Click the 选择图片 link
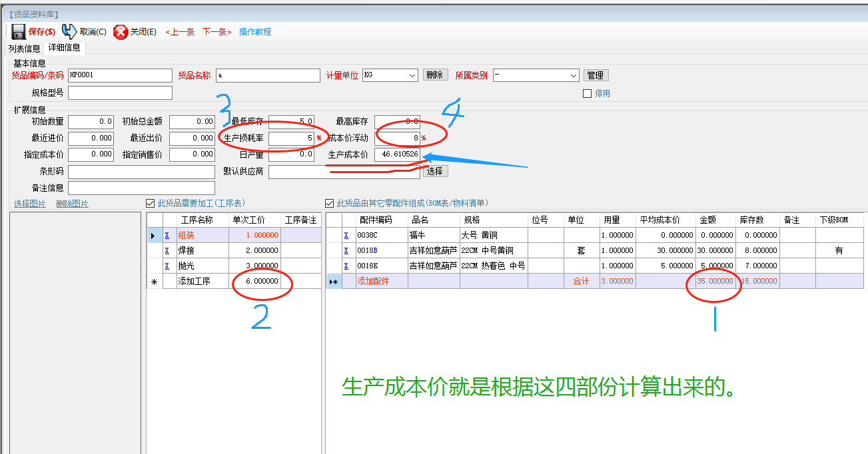 (29, 203)
